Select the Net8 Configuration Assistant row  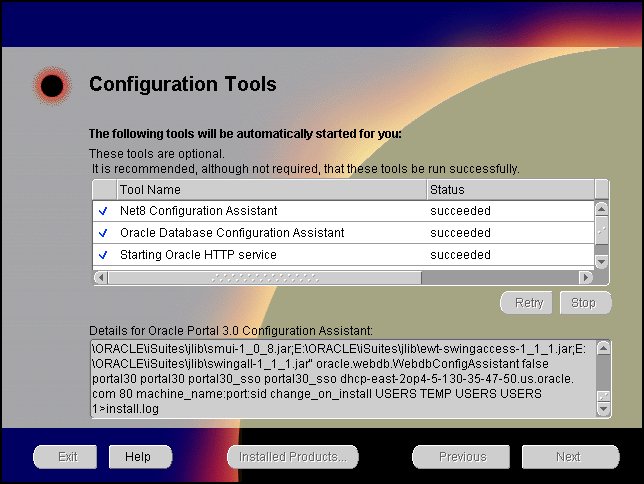click(x=344, y=211)
